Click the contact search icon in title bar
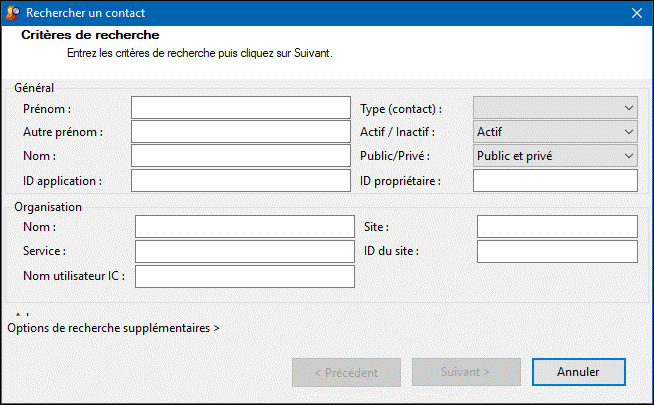The image size is (654, 405). (x=12, y=13)
